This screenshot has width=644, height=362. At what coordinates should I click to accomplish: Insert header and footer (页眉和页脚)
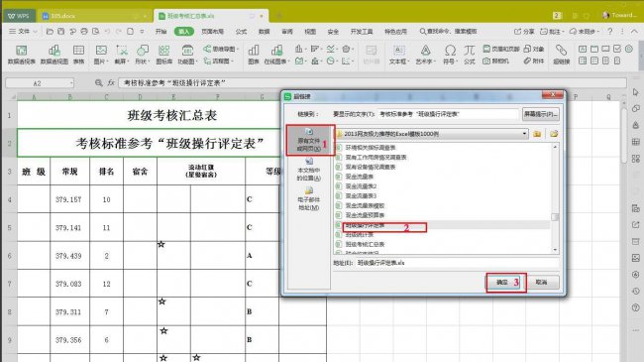tap(501, 49)
